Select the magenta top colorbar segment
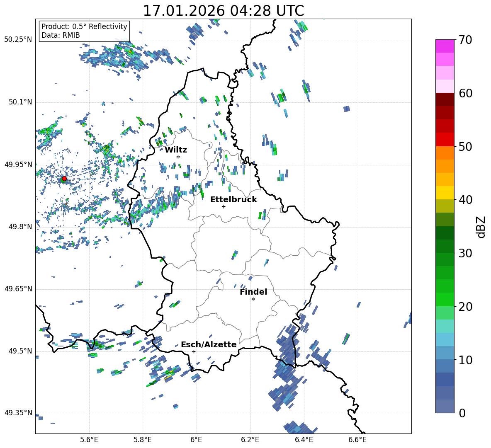This screenshot has width=491, height=448. coord(445,46)
